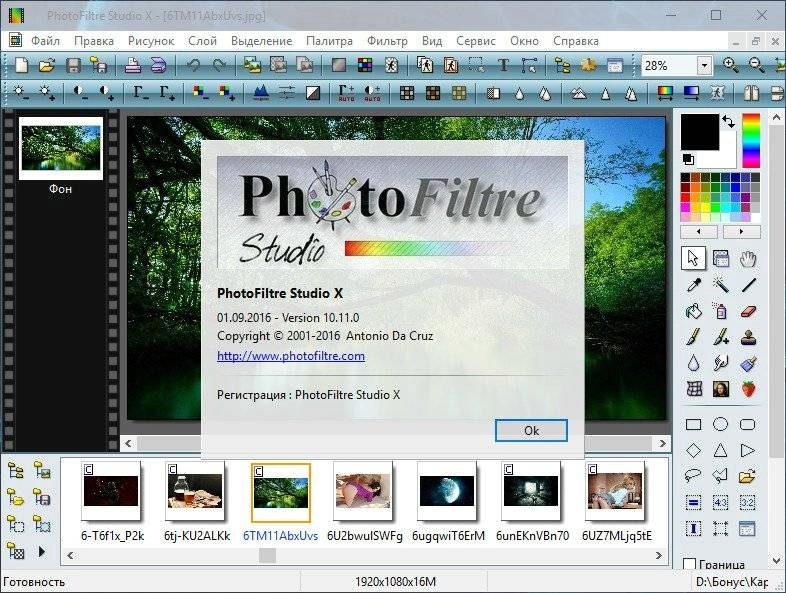The width and height of the screenshot is (786, 593).
Task: Open the Файл menu
Action: (46, 41)
